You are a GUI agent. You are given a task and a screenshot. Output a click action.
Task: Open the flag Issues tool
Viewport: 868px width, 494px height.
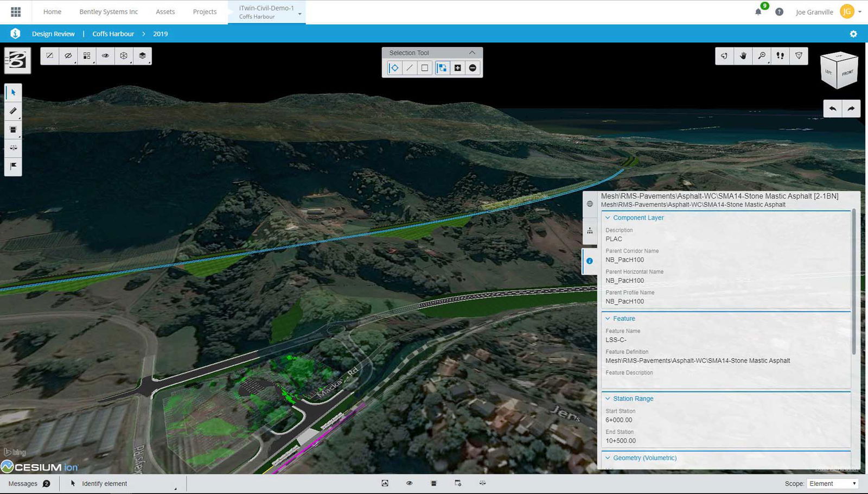[x=14, y=166]
